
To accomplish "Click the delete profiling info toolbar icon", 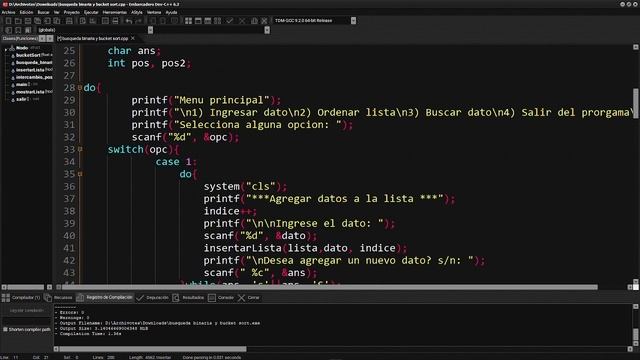I will pos(264,21).
